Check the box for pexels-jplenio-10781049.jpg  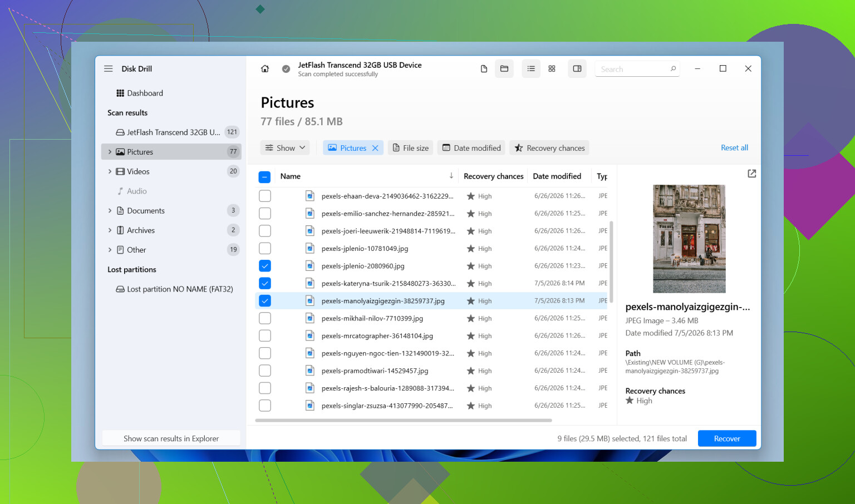click(265, 248)
